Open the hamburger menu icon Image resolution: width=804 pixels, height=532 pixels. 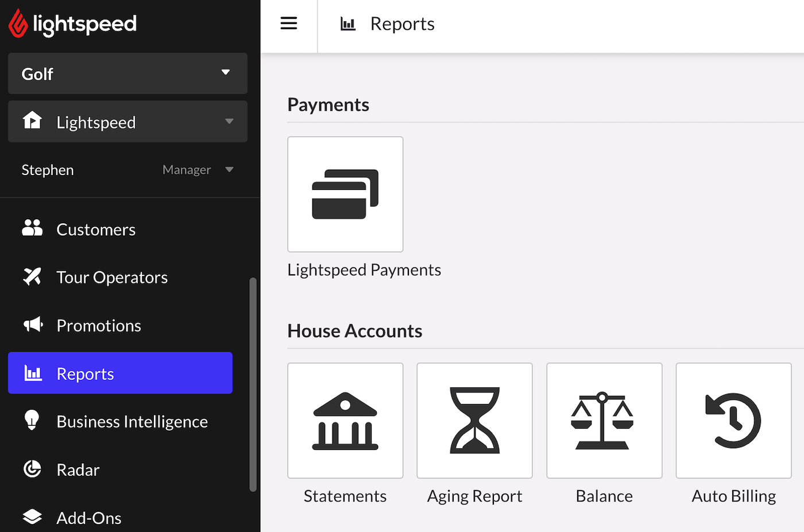click(289, 24)
